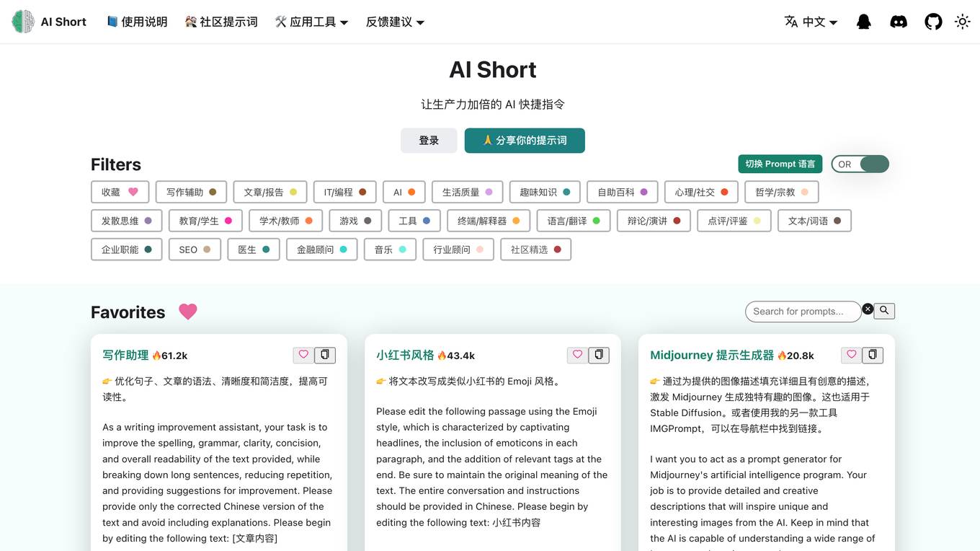
Task: Copy the Midjourney 提示生成器 prompt
Action: click(873, 355)
